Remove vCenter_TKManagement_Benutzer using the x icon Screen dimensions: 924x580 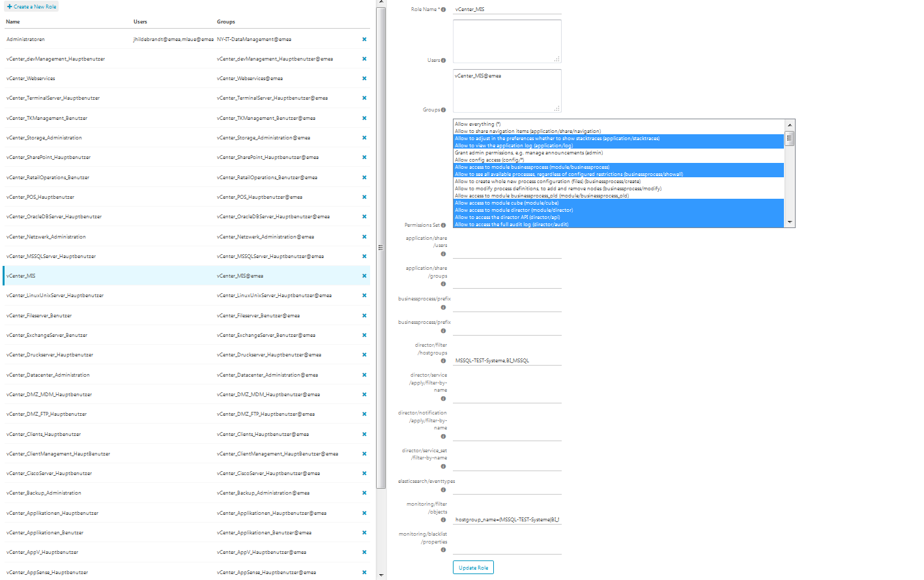coord(364,118)
